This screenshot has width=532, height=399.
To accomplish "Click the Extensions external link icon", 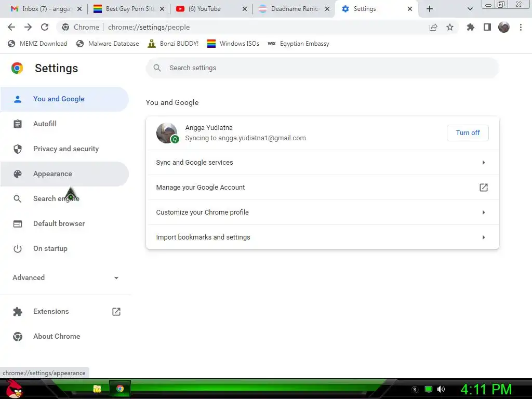I will click(116, 312).
